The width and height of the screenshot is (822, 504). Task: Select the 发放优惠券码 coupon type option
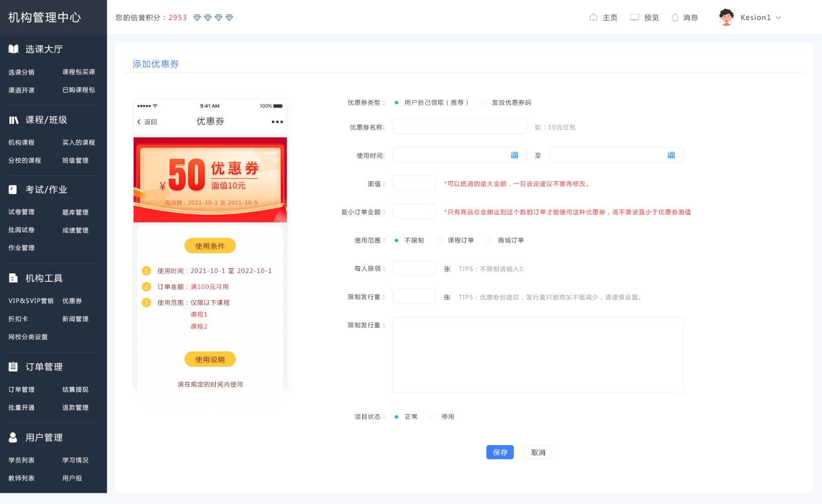483,102
